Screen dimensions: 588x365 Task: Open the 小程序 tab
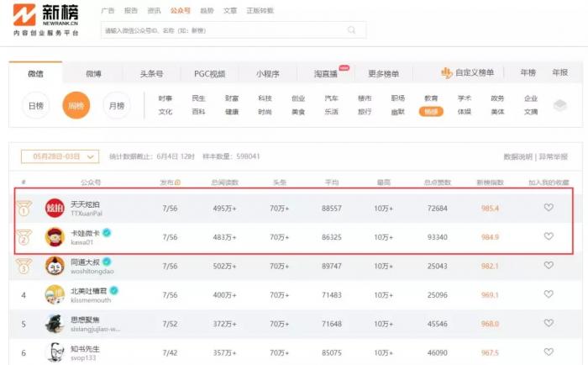[268, 73]
